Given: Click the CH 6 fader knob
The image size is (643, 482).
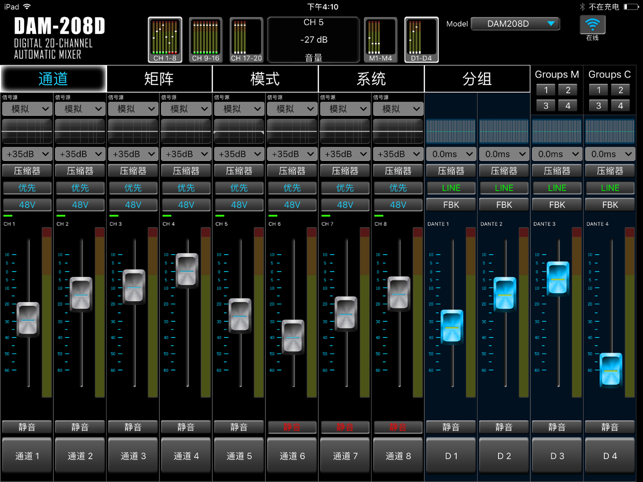Looking at the screenshot, I should point(293,337).
